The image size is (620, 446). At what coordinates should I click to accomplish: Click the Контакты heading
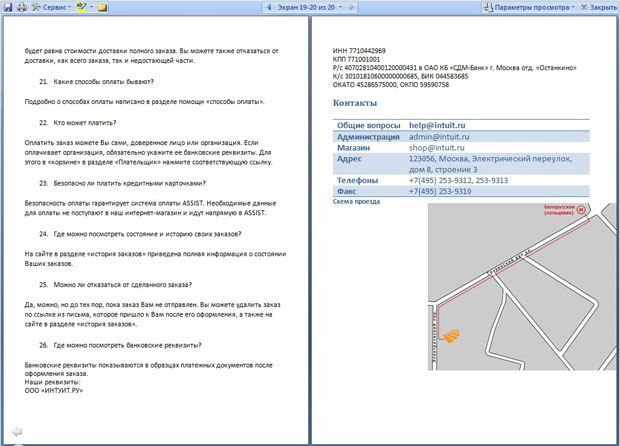tap(355, 103)
